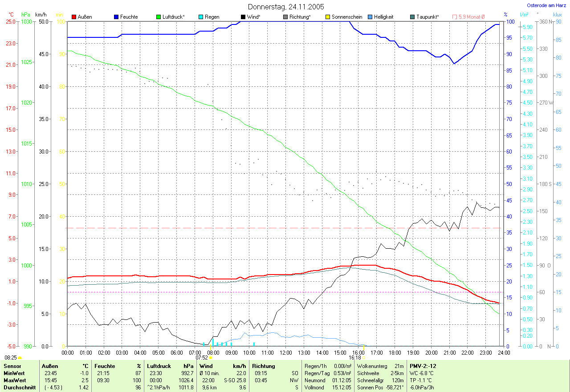Viewport: 570px width, 392px height.
Task: Click the gray Richtung legend square
Action: [x=285, y=17]
